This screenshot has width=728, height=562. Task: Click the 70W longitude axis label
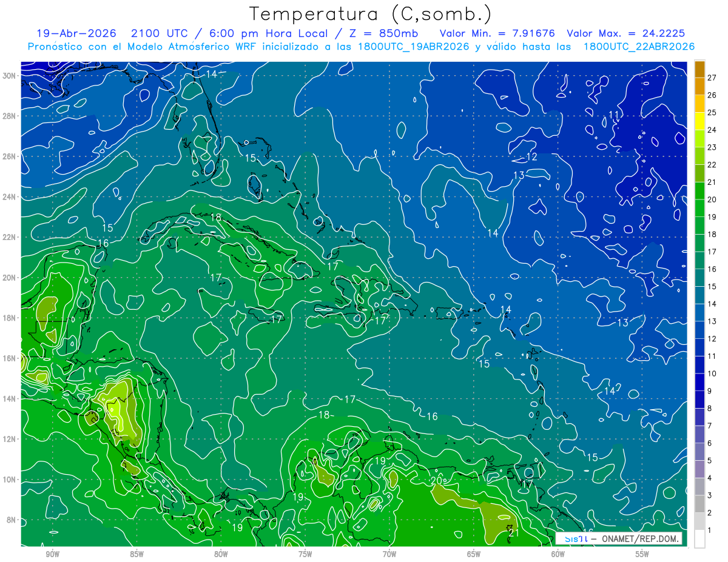point(389,554)
